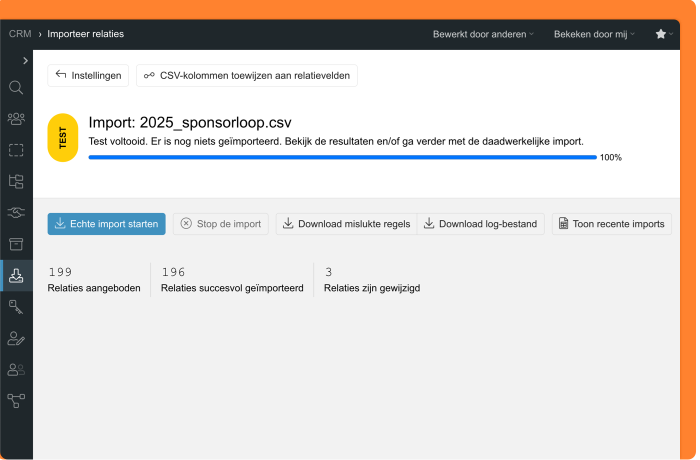This screenshot has height=460, width=700.
Task: Expand the sidebar with the chevron arrow
Action: pyautogui.click(x=25, y=60)
